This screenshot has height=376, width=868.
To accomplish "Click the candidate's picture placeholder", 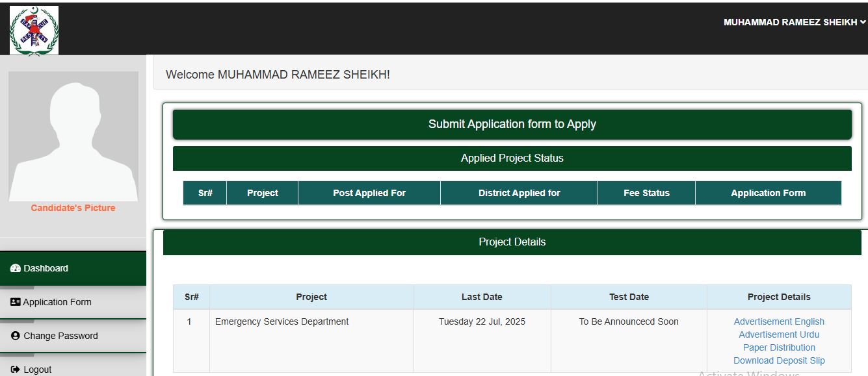I will click(x=73, y=136).
